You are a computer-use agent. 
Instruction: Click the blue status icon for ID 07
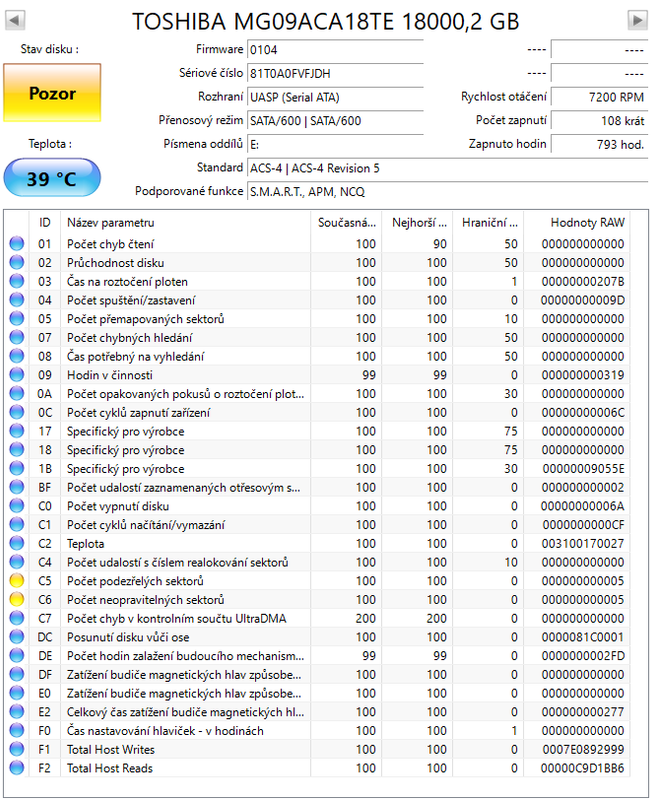click(17, 337)
